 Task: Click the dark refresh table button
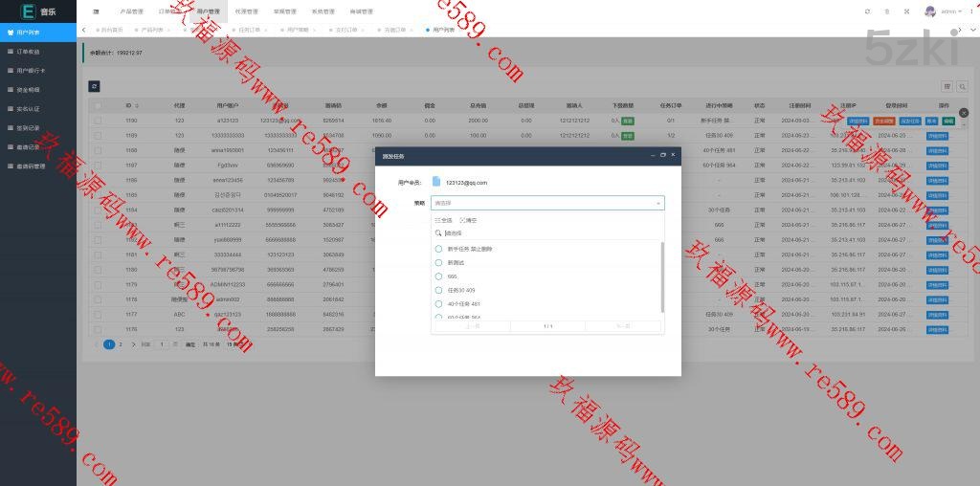click(94, 86)
